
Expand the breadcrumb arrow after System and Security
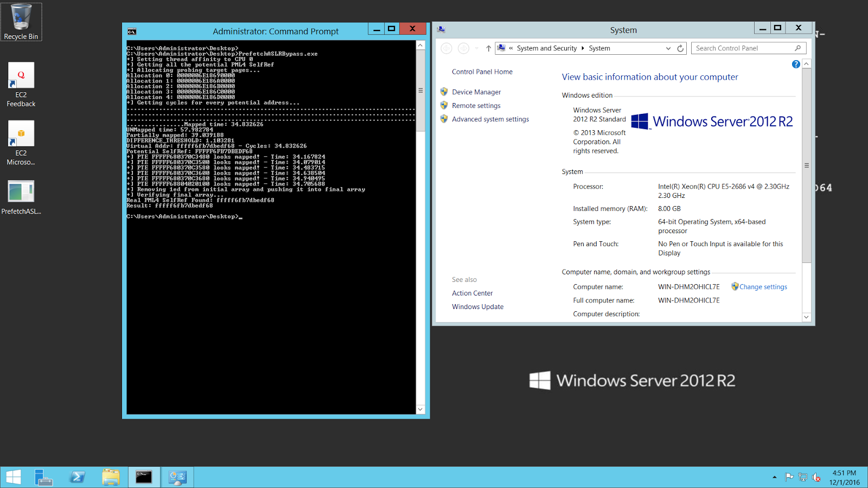point(583,48)
